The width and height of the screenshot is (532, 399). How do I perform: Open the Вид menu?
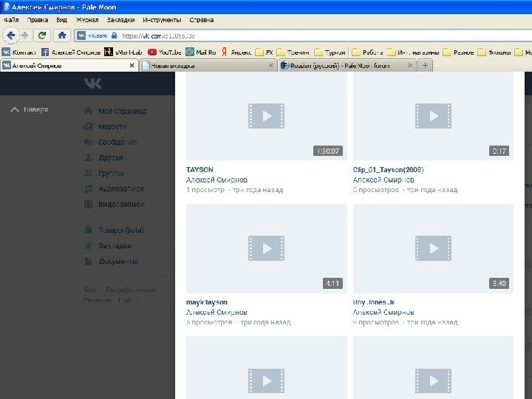tap(61, 20)
